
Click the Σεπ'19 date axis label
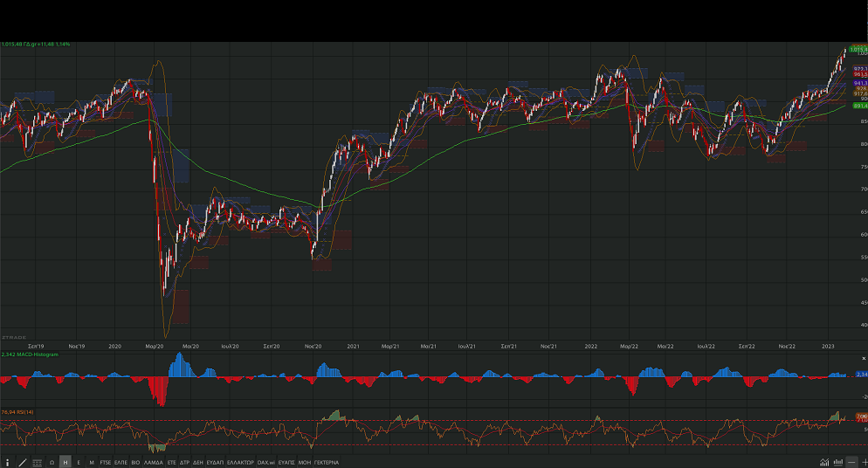tap(36, 347)
